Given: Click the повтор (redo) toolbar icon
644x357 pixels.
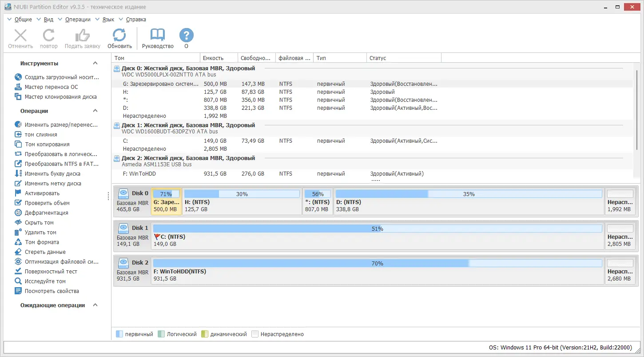Looking at the screenshot, I should (49, 36).
